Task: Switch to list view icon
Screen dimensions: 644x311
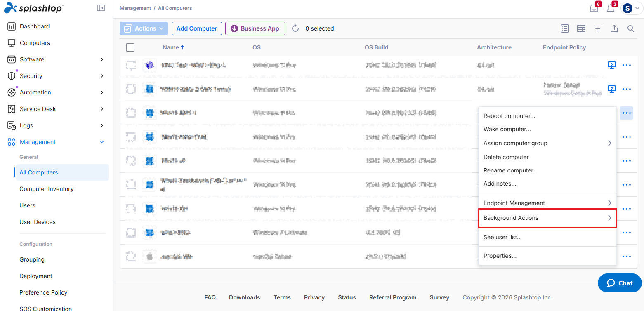Action: (x=565, y=28)
